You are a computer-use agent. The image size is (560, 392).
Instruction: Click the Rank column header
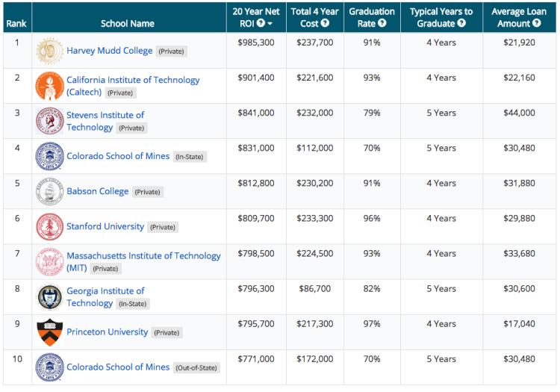pyautogui.click(x=16, y=23)
